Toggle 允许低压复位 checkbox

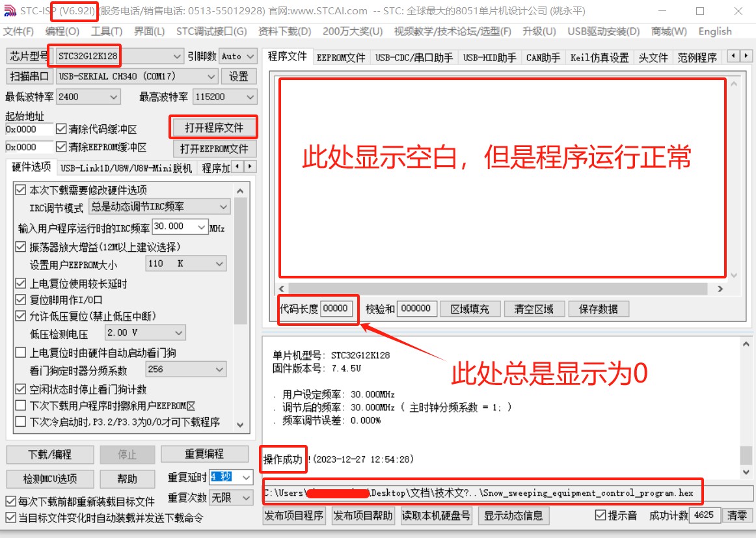point(20,316)
